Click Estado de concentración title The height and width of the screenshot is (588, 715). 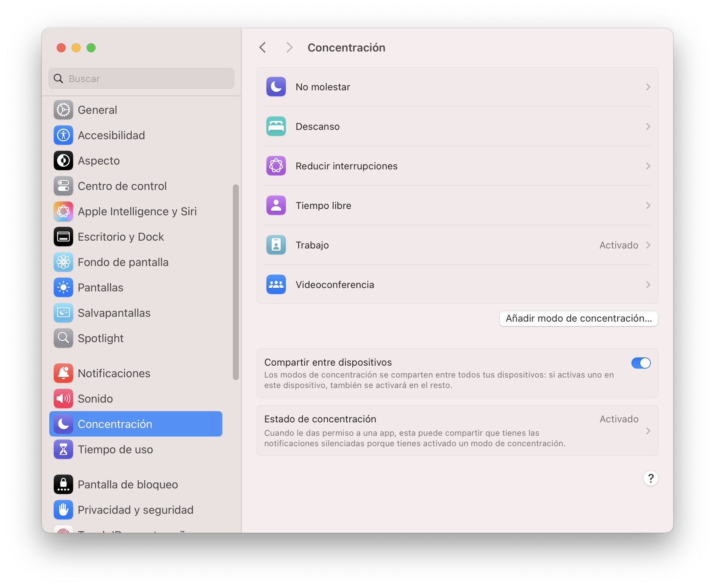tap(320, 419)
